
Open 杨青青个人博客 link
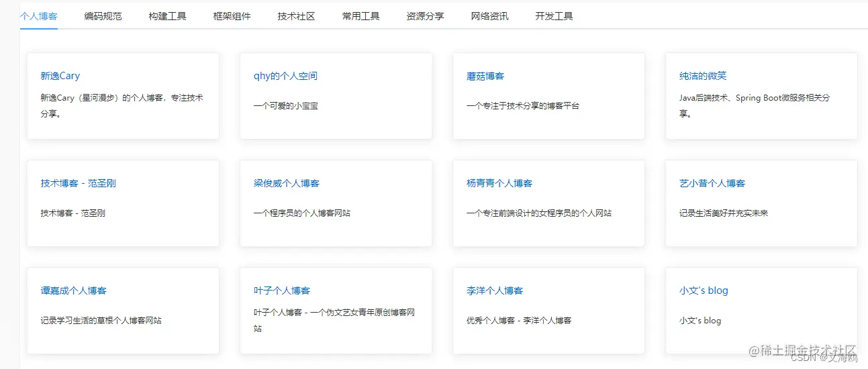click(x=499, y=183)
